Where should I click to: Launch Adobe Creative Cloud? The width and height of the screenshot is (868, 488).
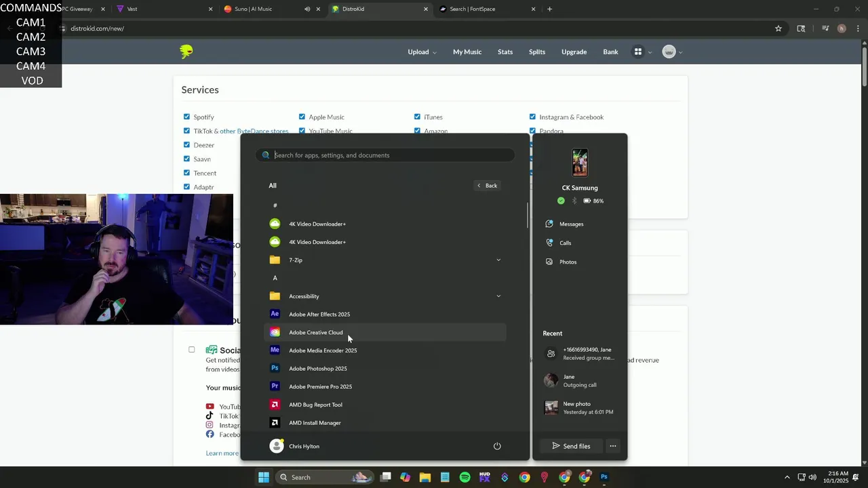pos(384,332)
